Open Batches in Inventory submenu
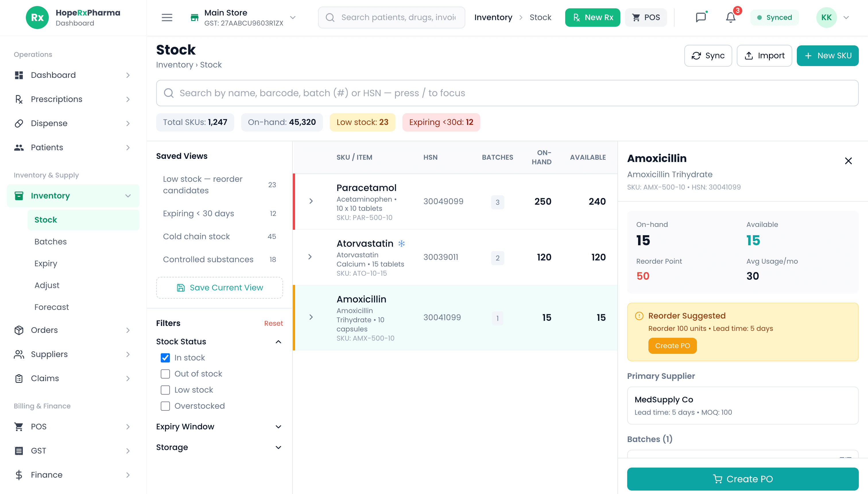This screenshot has height=494, width=868. tap(51, 242)
